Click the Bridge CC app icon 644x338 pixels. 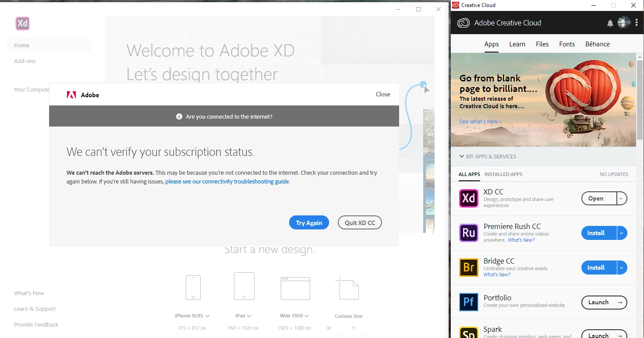pos(468,268)
